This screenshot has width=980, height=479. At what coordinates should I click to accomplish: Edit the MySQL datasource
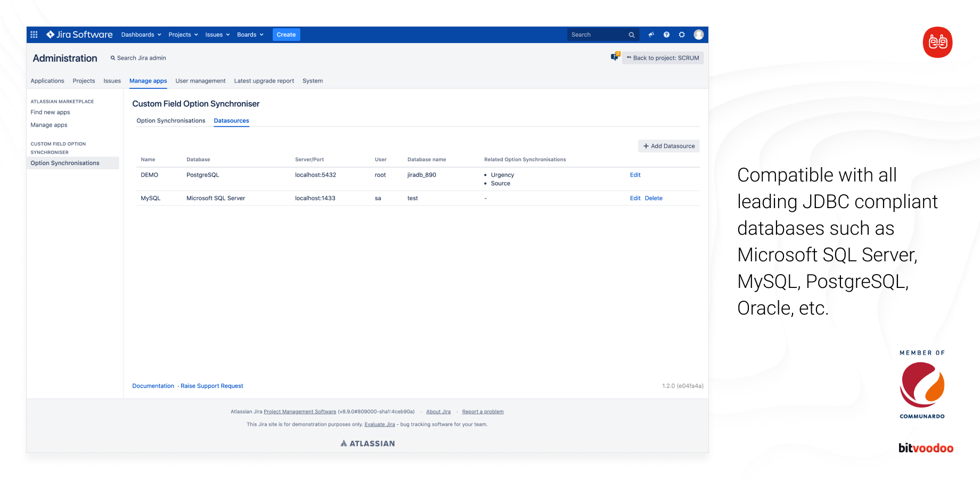(635, 199)
